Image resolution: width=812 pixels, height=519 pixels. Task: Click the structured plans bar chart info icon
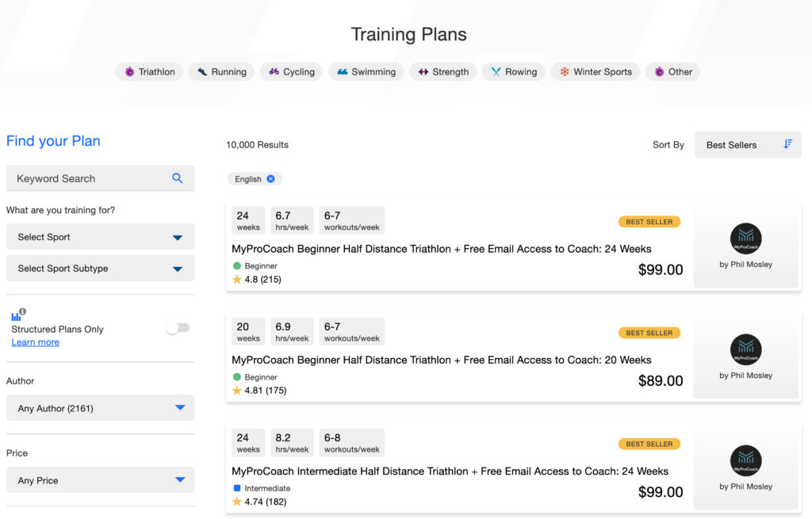[19, 315]
